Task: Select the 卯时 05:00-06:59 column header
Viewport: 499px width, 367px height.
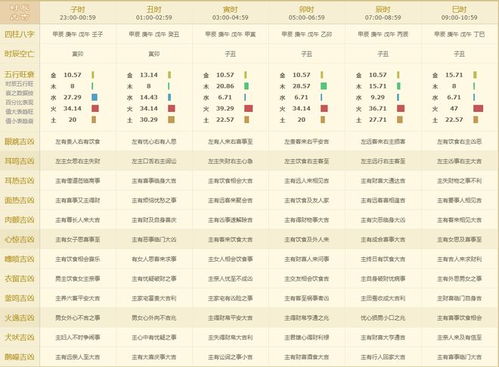Action: click(307, 13)
